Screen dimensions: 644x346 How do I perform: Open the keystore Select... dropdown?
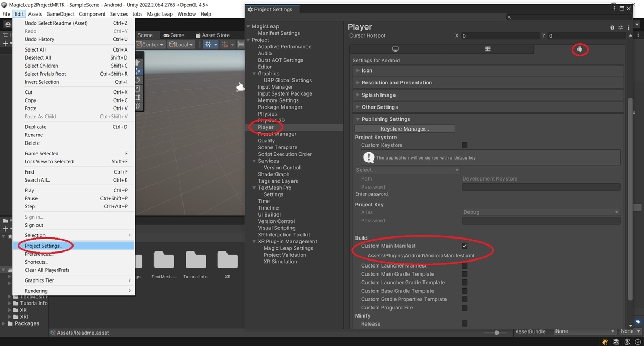click(407, 170)
